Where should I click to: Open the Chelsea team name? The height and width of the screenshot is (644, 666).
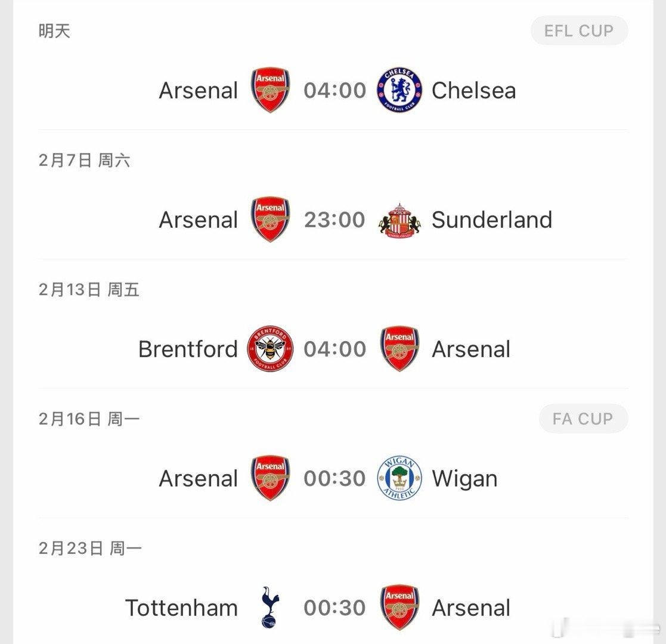(473, 91)
